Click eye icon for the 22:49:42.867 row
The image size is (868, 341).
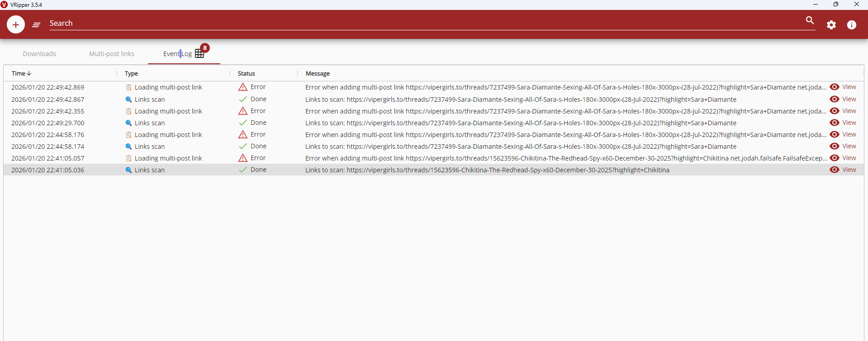835,99
